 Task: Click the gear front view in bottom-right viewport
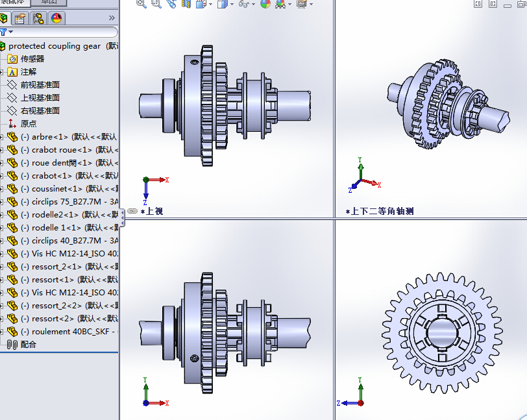442,333
